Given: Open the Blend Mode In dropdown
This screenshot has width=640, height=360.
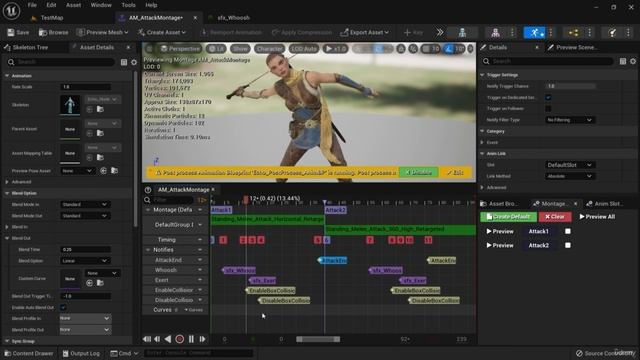Looking at the screenshot, I should [x=85, y=204].
